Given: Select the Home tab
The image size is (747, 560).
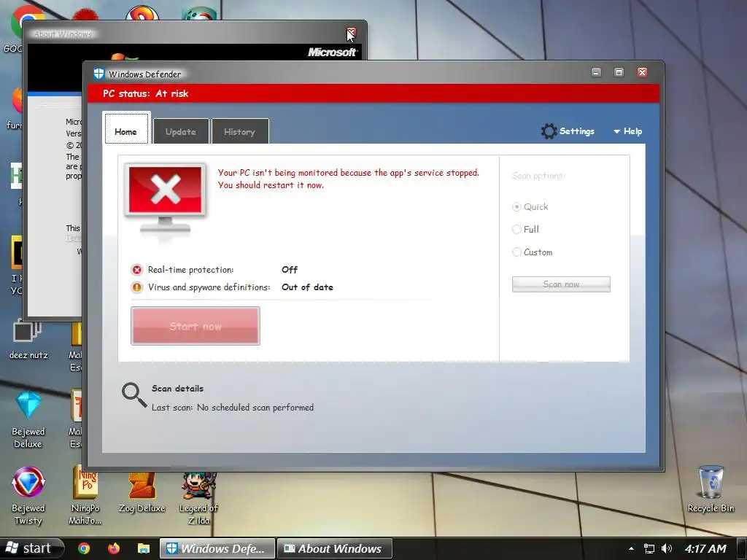Looking at the screenshot, I should 125,128.
